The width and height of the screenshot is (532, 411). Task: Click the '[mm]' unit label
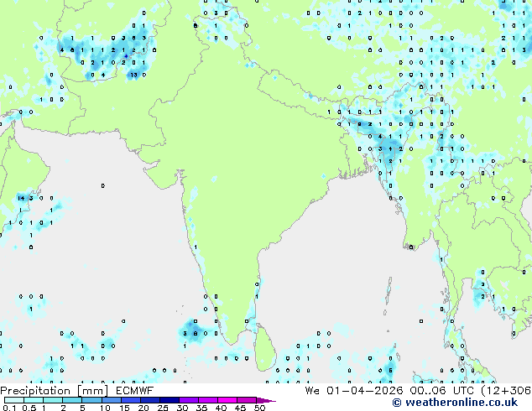(92, 391)
